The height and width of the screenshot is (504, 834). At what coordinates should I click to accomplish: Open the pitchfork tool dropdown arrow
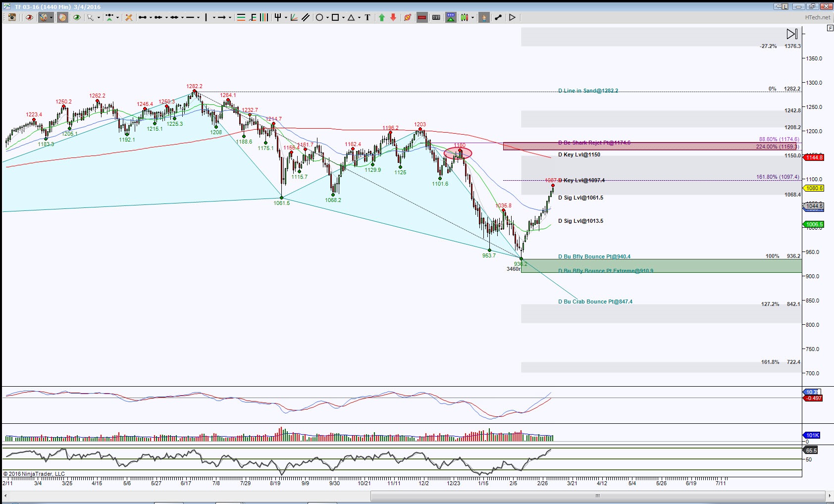coord(286,17)
